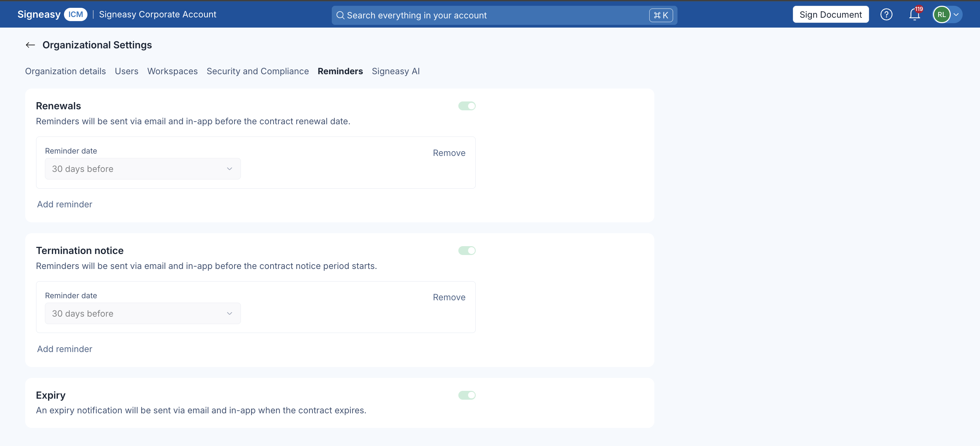Image resolution: width=980 pixels, height=446 pixels.
Task: Click the Organizational Settings page title
Action: coord(97,45)
